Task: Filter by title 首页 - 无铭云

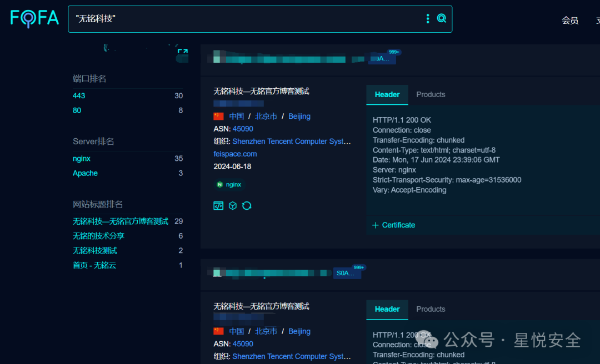Action: 94,265
